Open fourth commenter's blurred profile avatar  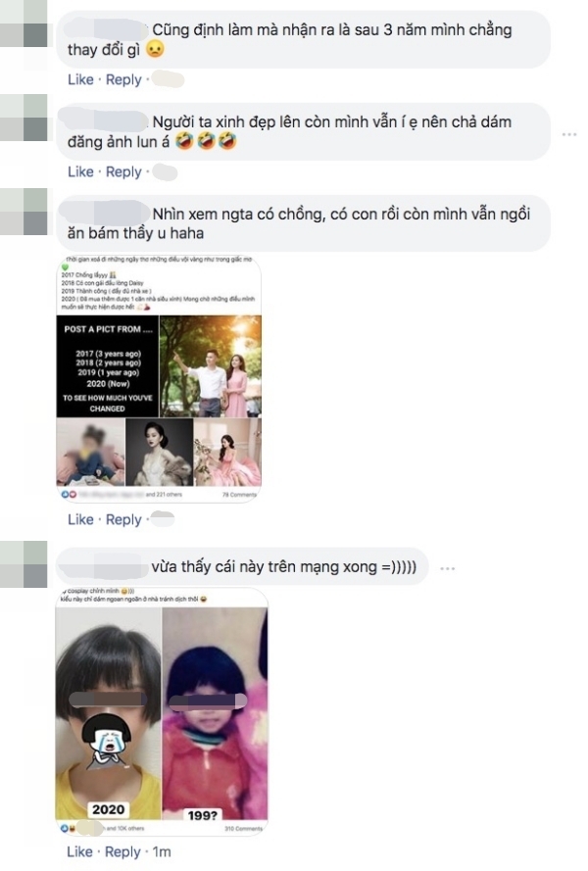24,563
